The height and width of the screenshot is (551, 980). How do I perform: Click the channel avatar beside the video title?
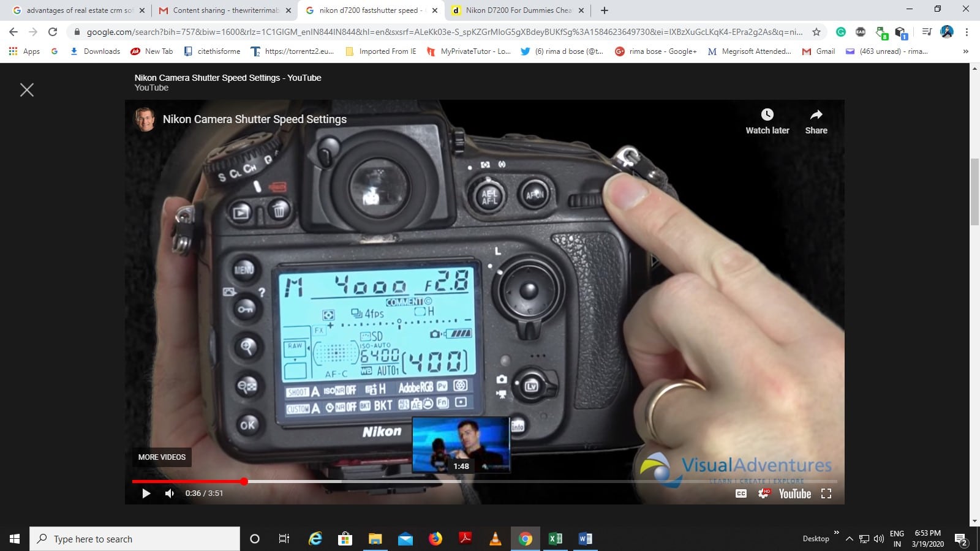[x=146, y=119]
